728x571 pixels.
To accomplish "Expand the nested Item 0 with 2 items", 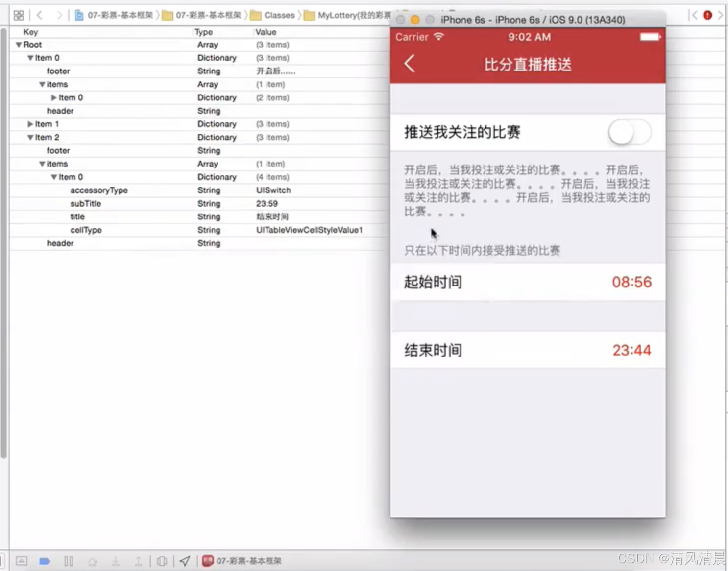I will (54, 97).
